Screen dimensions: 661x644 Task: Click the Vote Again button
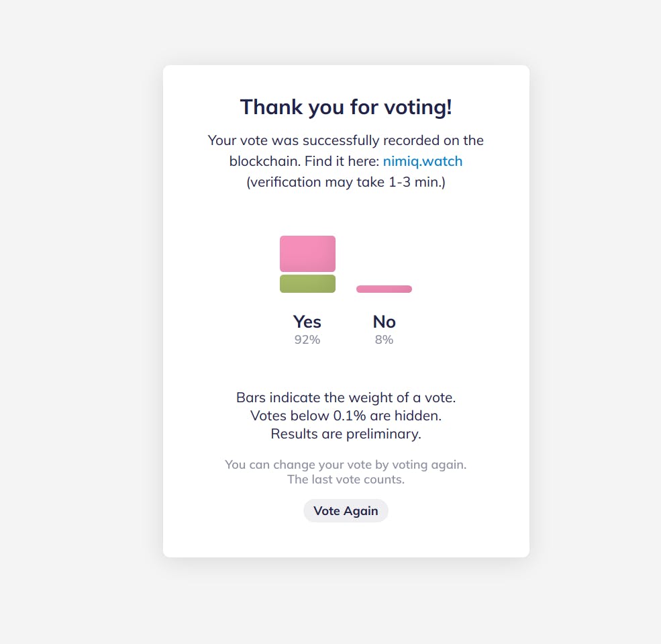pos(346,511)
